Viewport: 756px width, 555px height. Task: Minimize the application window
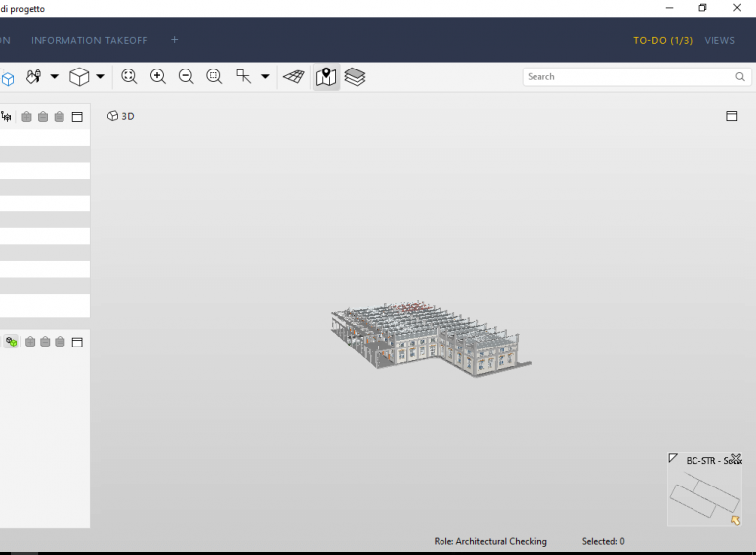pos(669,8)
